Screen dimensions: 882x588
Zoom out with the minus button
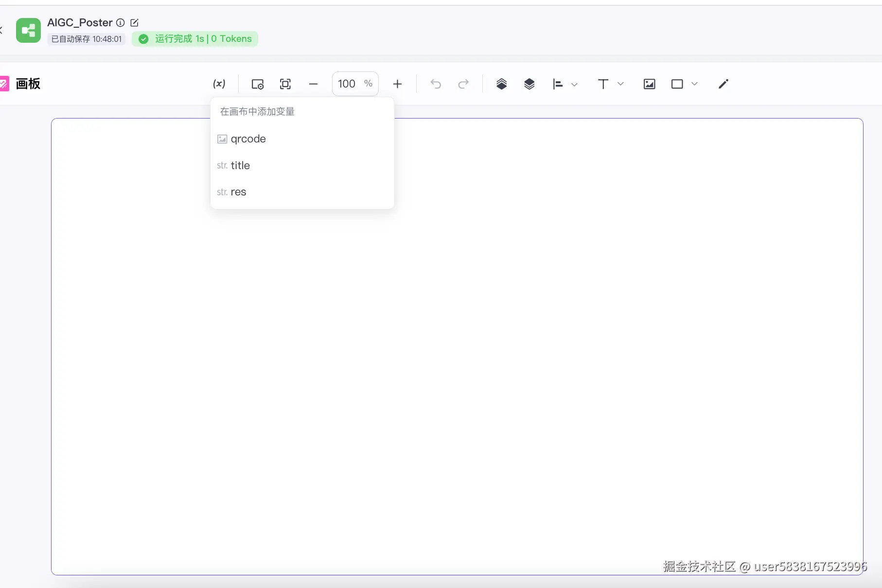[313, 84]
